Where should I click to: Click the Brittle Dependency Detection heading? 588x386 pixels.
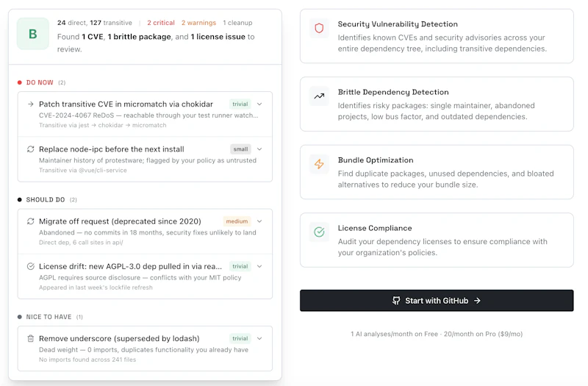point(393,93)
